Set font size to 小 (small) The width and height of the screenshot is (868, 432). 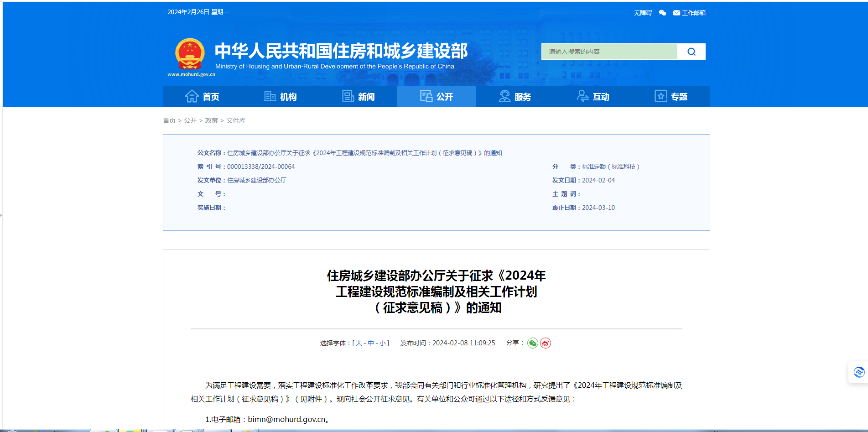[x=382, y=343]
